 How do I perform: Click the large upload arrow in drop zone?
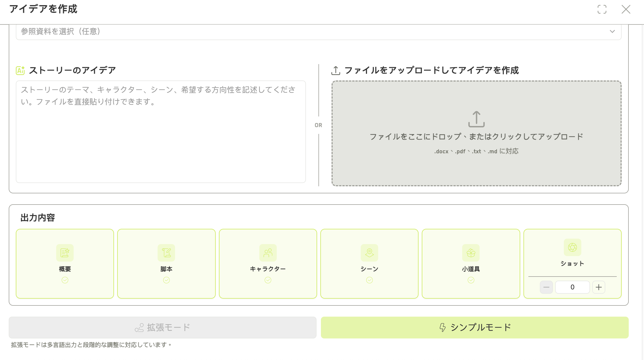pyautogui.click(x=476, y=119)
